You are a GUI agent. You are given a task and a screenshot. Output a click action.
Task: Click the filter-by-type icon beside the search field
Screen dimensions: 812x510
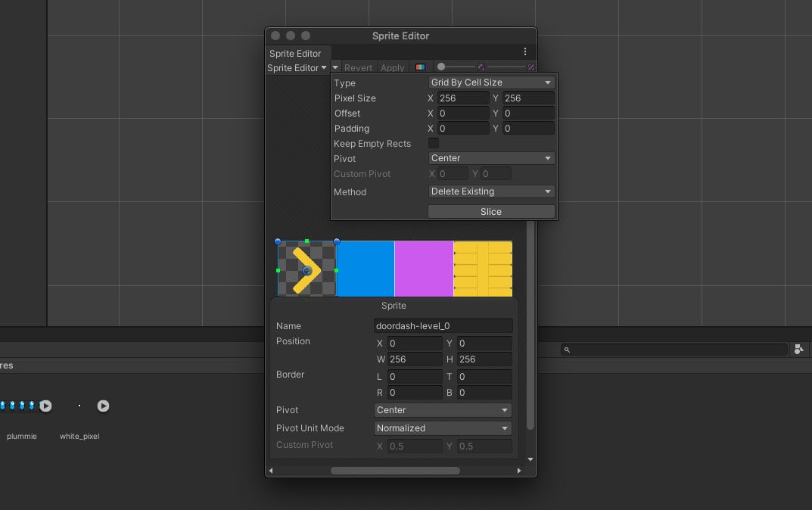(799, 349)
